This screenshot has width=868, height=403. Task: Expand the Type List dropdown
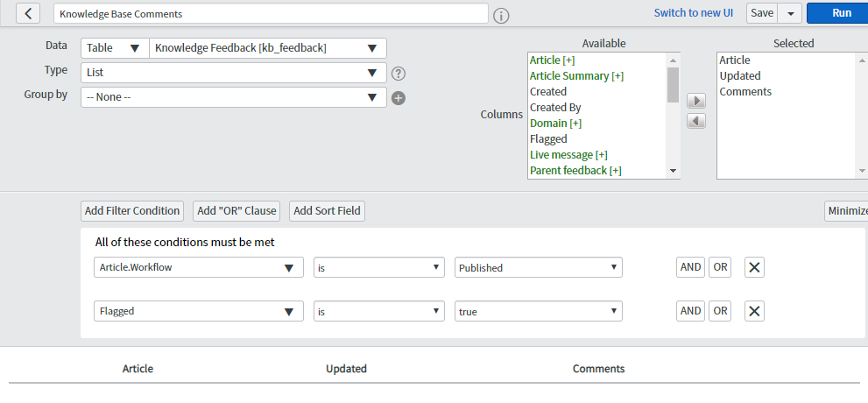[x=234, y=73]
